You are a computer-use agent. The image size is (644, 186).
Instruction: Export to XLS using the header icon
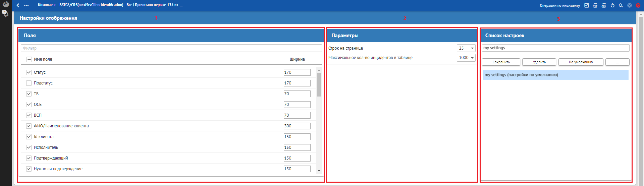click(604, 5)
